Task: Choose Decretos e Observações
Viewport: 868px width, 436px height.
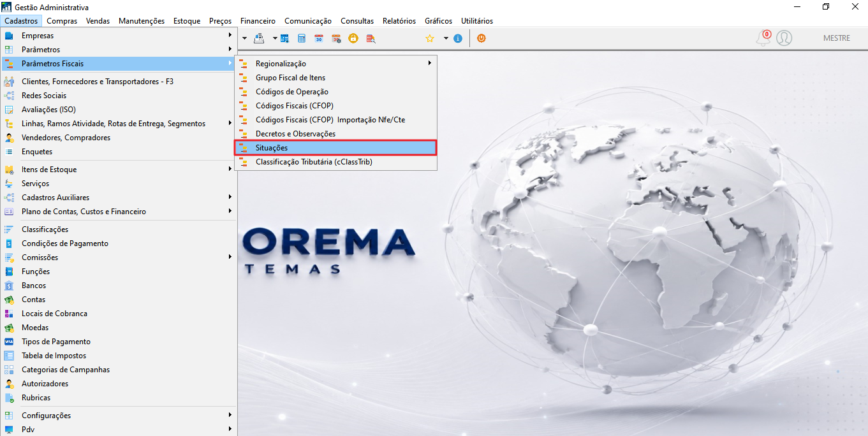Action: tap(336, 134)
